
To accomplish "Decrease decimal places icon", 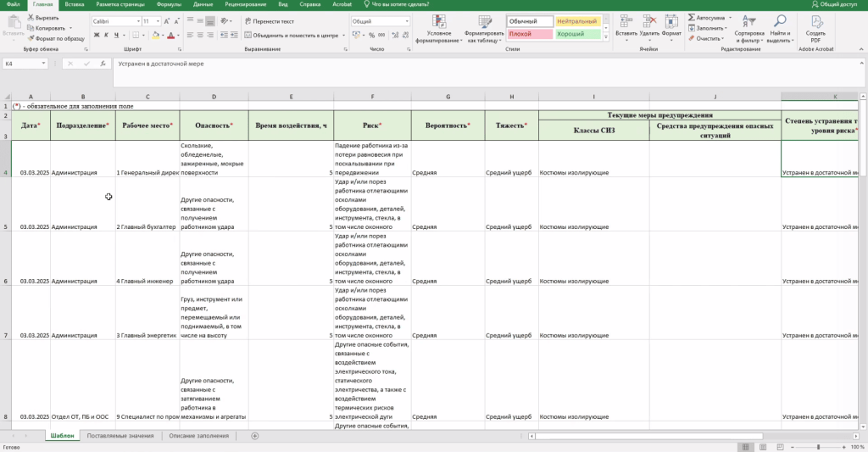I will click(406, 35).
